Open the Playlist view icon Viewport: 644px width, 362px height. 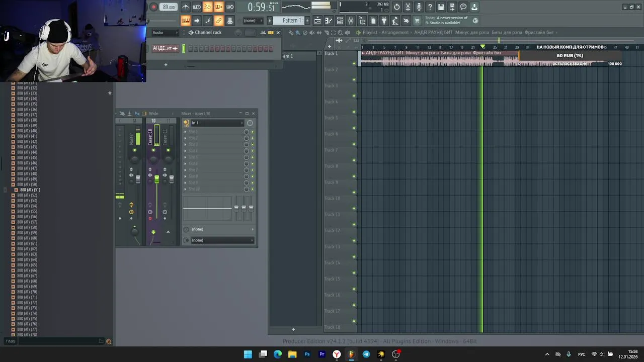317,21
